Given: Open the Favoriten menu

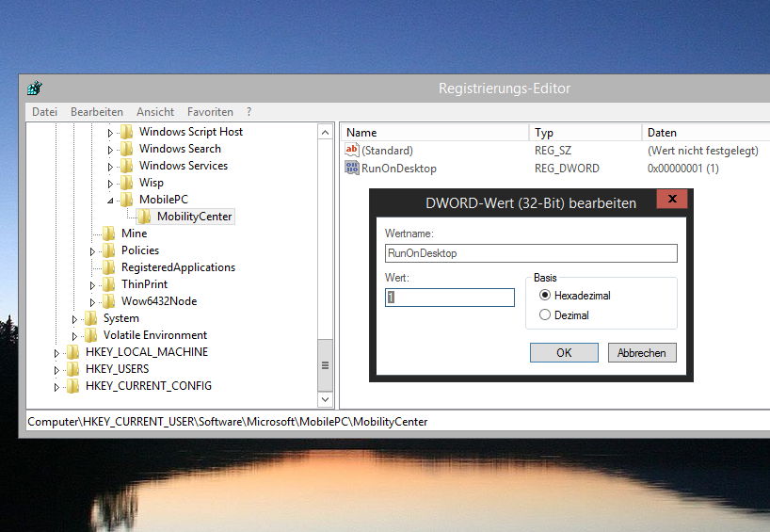Looking at the screenshot, I should pyautogui.click(x=210, y=112).
